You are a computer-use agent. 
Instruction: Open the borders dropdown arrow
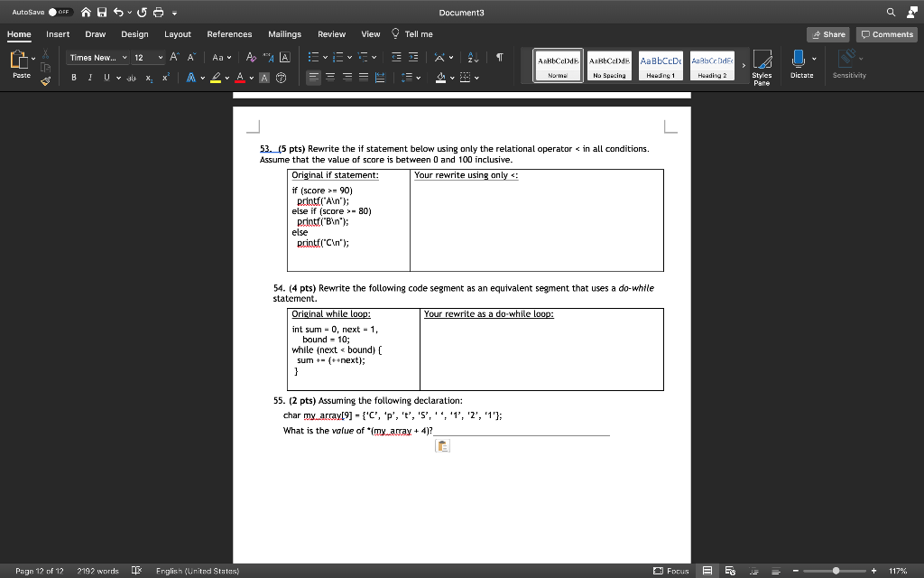[476, 78]
